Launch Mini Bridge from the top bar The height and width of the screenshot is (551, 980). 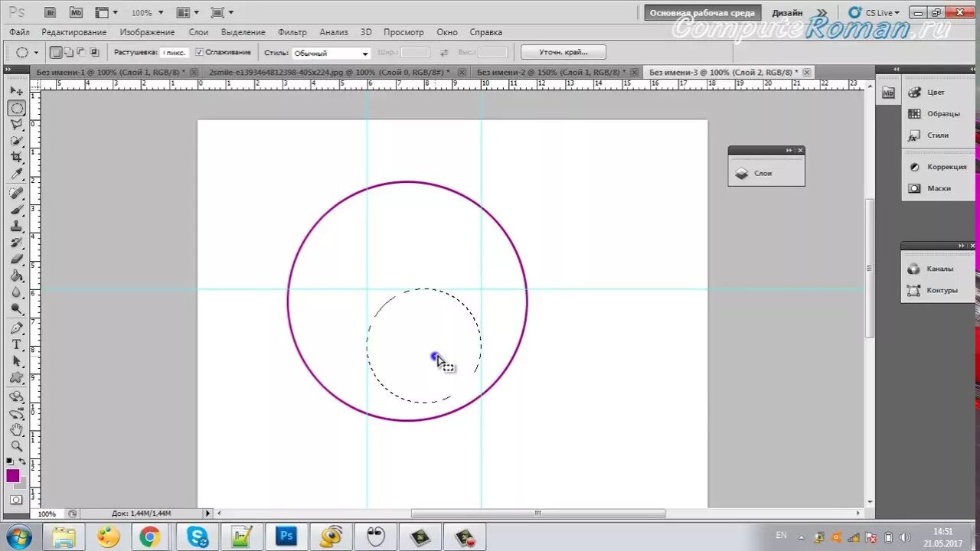[x=75, y=12]
